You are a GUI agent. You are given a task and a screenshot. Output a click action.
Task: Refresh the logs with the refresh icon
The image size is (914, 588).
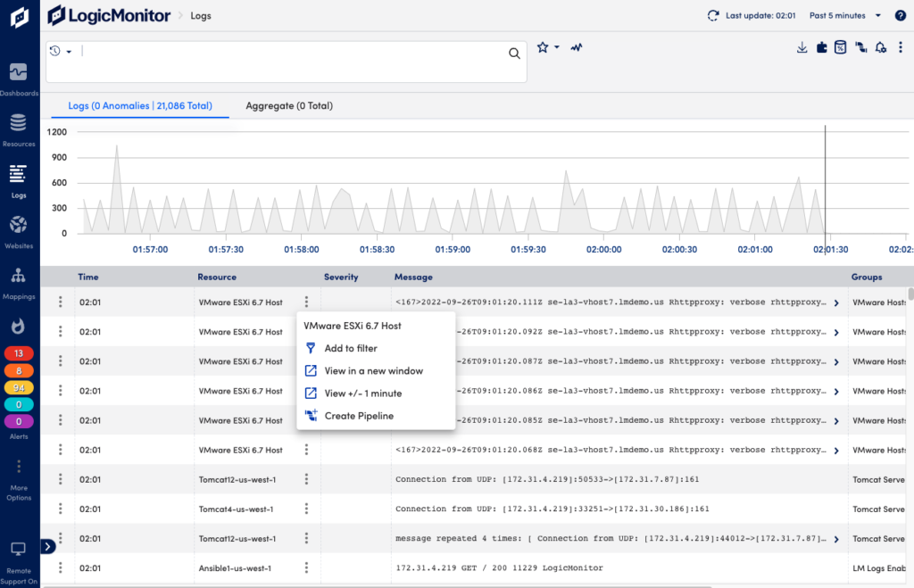pos(713,16)
